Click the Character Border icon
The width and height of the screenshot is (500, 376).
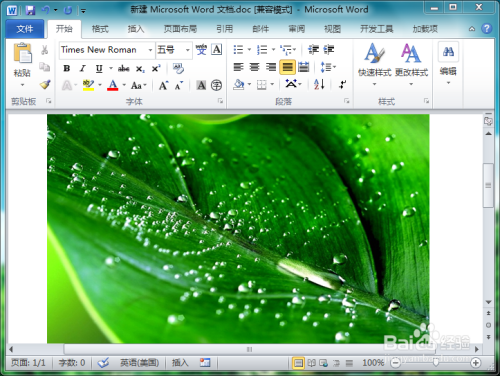[x=217, y=50]
